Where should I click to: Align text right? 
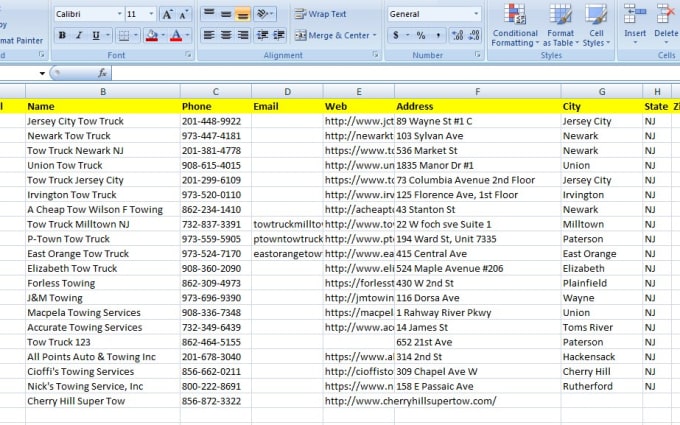pos(242,35)
